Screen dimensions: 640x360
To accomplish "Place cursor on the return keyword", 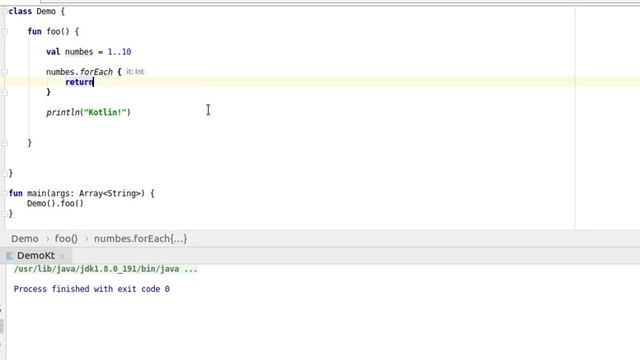I will [79, 82].
